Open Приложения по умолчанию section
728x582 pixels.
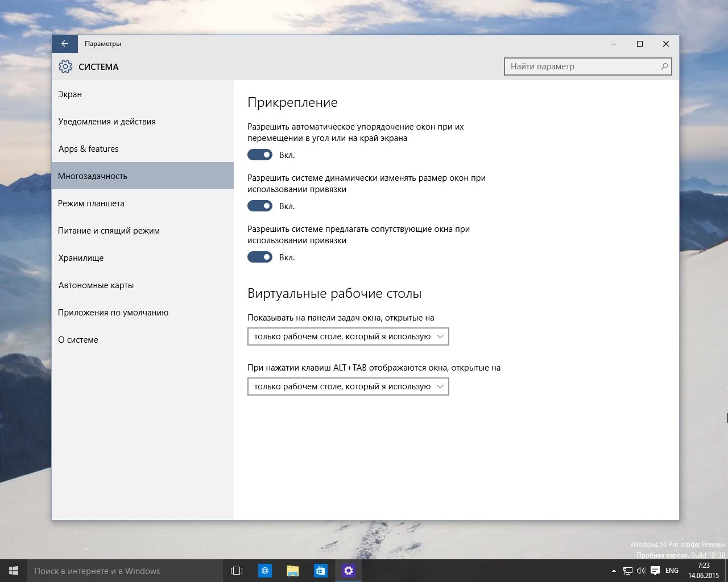(143, 313)
